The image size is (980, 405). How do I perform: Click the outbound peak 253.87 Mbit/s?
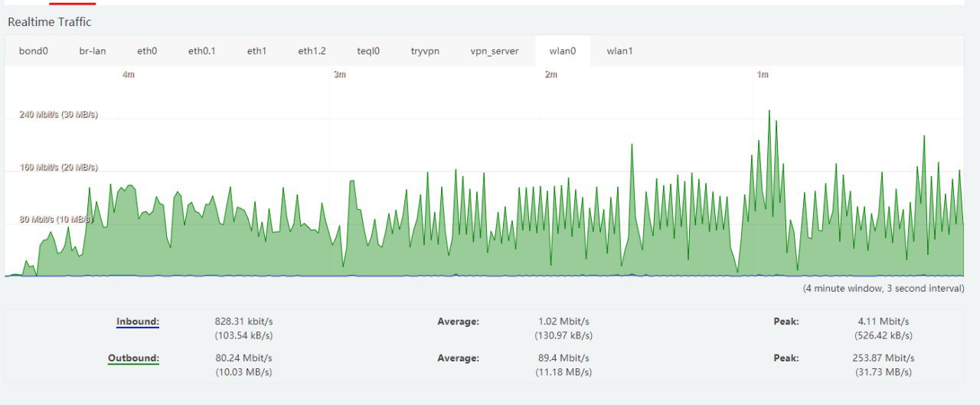[x=884, y=358]
